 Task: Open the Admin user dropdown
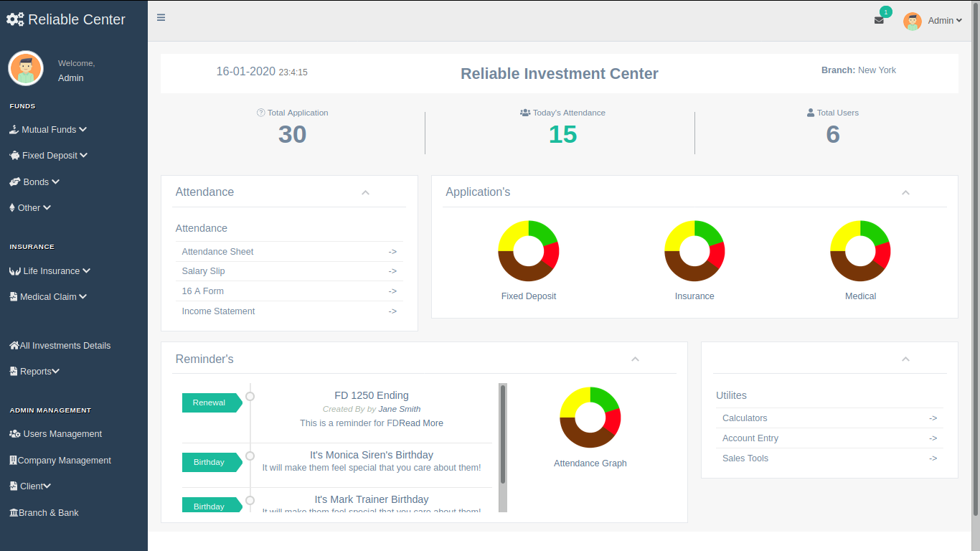pyautogui.click(x=945, y=21)
